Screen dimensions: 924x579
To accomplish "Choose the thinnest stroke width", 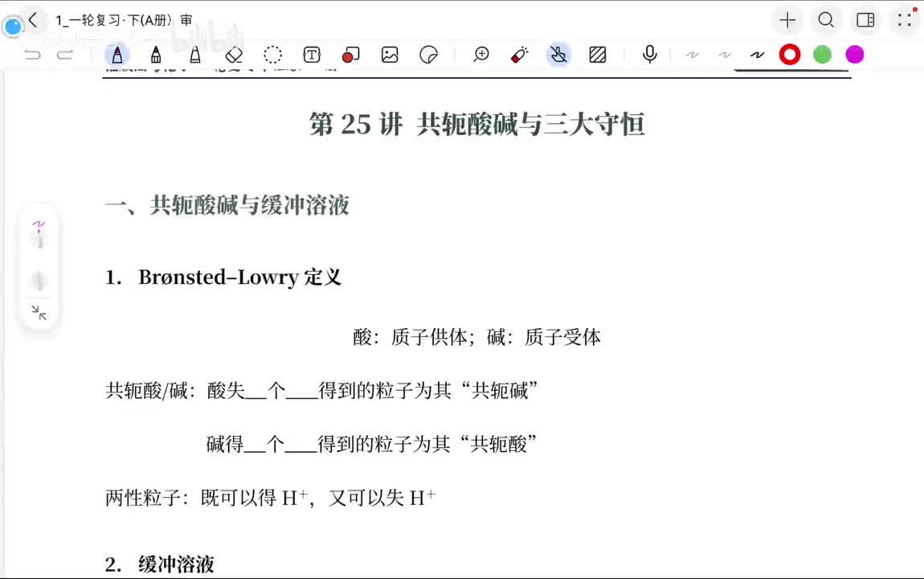I will coord(692,55).
